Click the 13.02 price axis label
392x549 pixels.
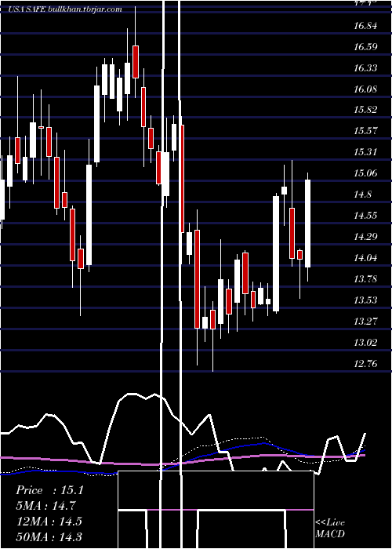[365, 343]
